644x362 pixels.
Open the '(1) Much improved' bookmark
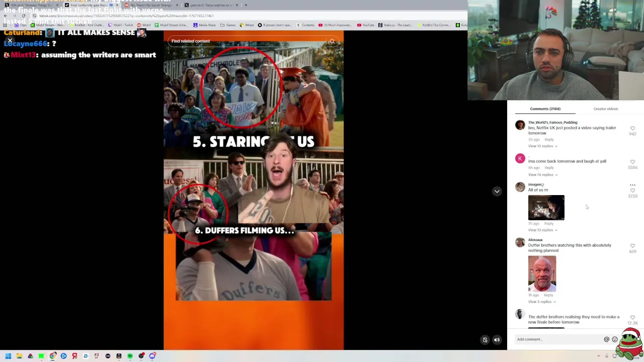(335, 25)
